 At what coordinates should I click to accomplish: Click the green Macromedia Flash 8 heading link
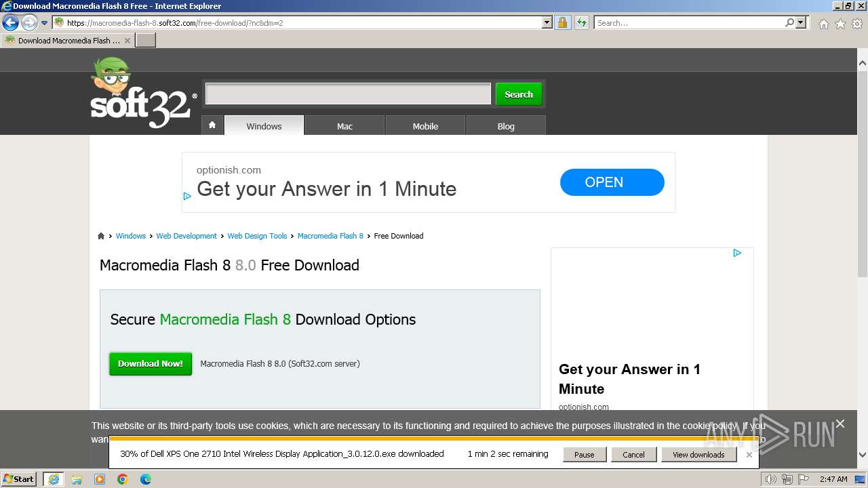225,319
